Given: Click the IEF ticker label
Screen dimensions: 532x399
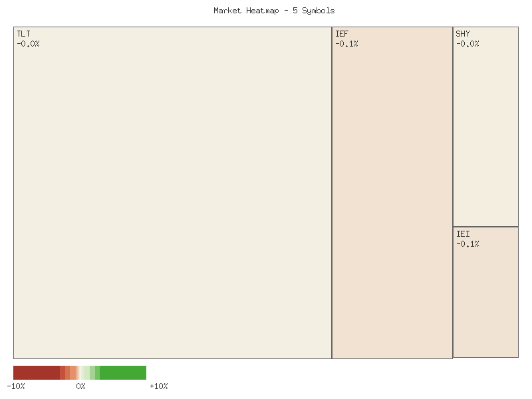Looking at the screenshot, I should pos(342,33).
